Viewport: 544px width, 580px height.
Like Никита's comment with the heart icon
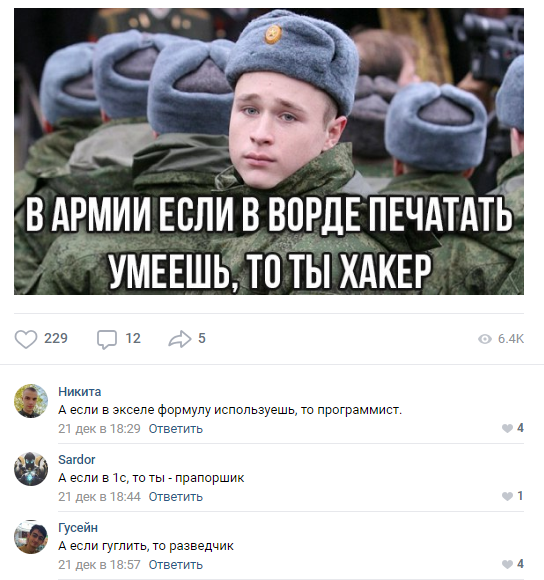point(507,428)
